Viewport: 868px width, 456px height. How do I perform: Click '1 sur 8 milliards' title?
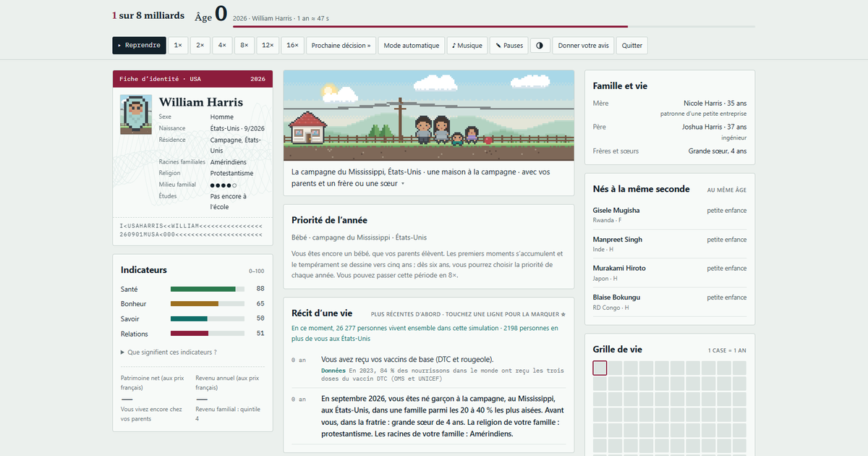[148, 15]
